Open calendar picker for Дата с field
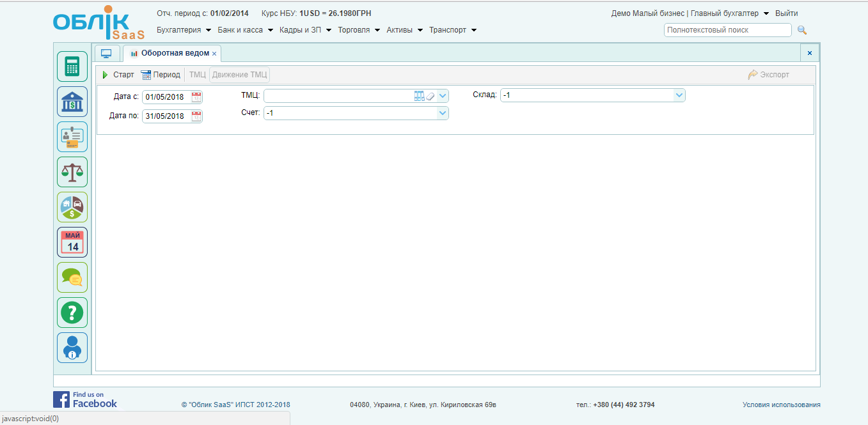The image size is (868, 425). [196, 97]
